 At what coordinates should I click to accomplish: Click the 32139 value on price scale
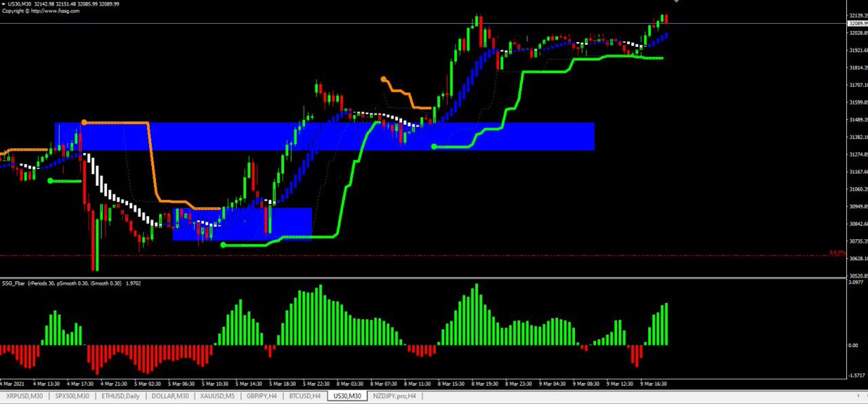858,15
